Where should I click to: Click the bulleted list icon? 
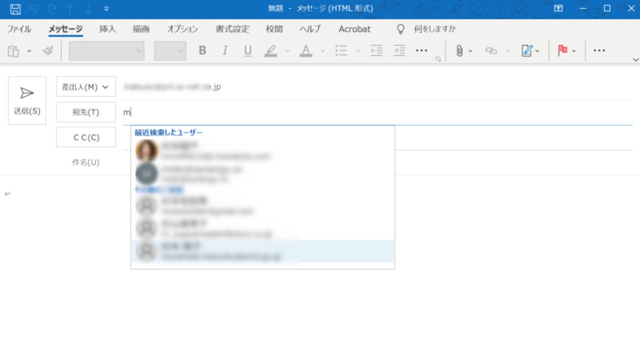pos(341,51)
